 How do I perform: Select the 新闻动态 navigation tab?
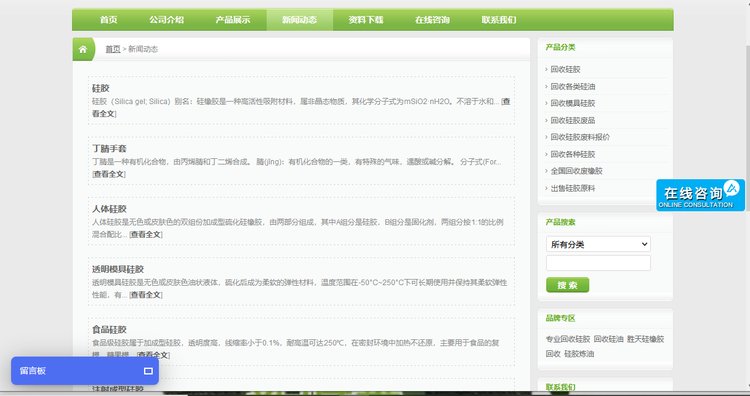pyautogui.click(x=299, y=20)
